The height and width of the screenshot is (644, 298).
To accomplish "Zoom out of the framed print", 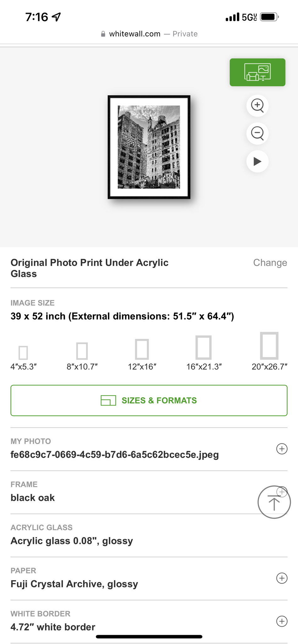I will coord(257,133).
